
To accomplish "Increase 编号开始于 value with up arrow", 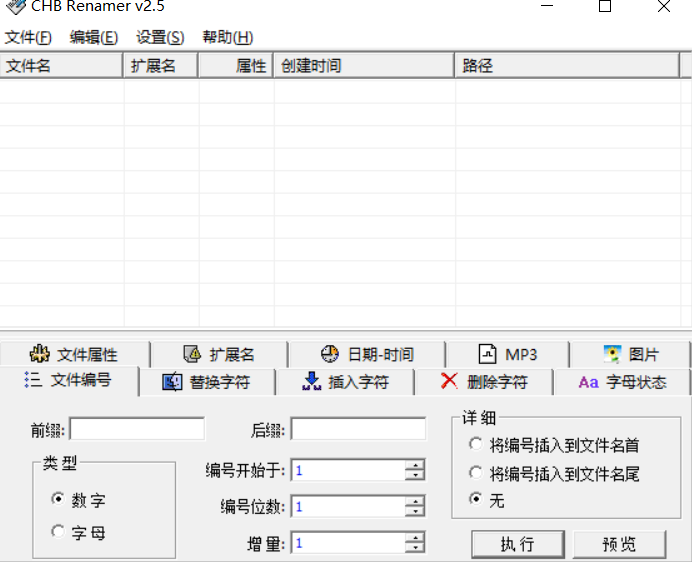I will pos(414,465).
